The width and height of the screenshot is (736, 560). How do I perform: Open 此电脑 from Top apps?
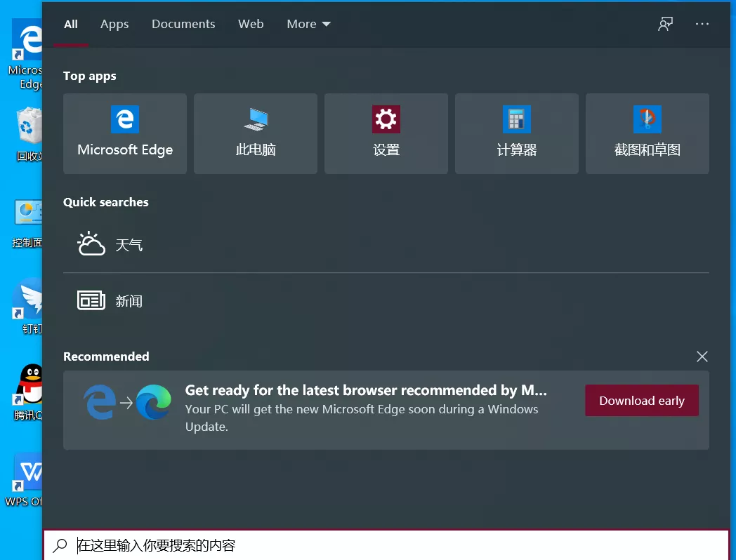coord(256,133)
